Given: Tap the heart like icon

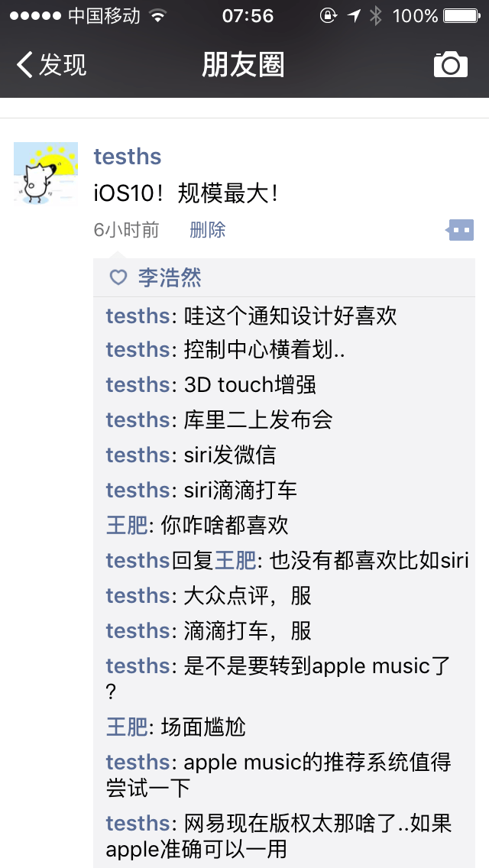Looking at the screenshot, I should pos(118,277).
